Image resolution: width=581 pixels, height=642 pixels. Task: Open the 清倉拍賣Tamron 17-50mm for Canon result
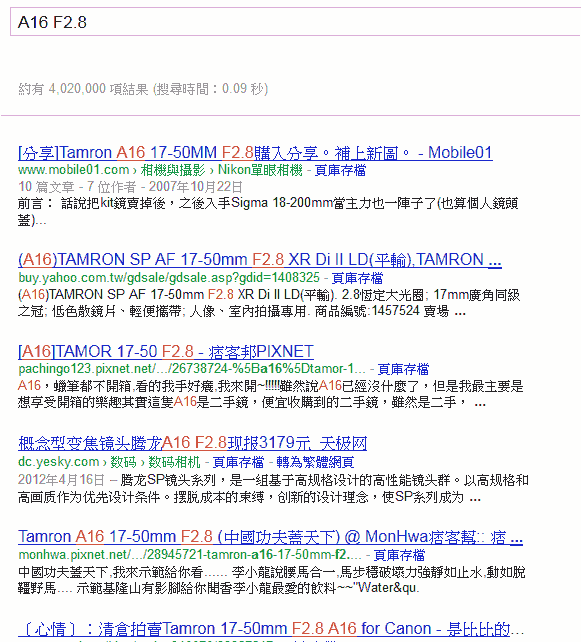[271, 628]
